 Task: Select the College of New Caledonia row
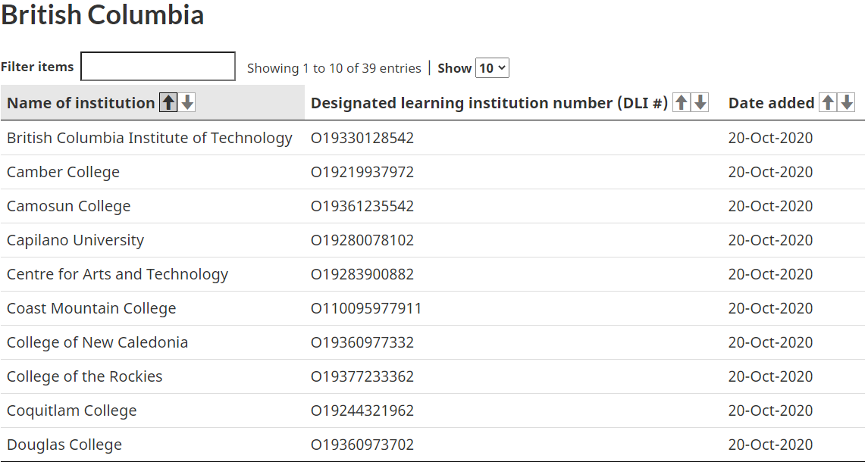click(433, 342)
